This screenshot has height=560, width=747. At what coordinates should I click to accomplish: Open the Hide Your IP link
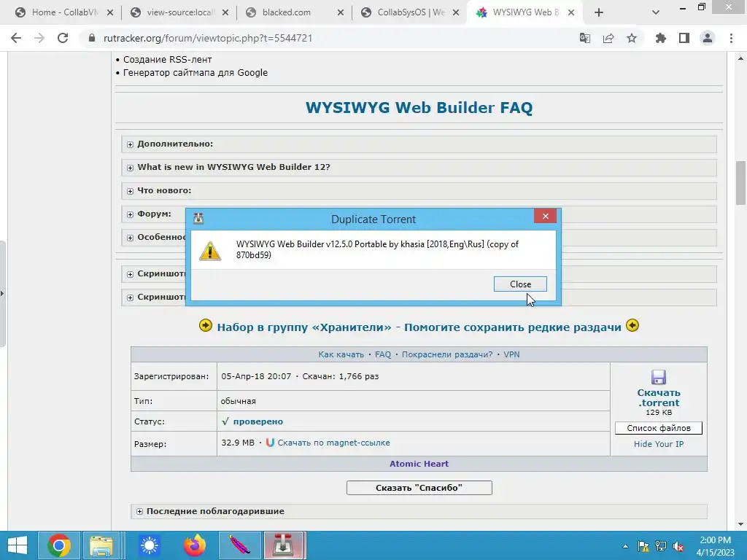pyautogui.click(x=659, y=444)
